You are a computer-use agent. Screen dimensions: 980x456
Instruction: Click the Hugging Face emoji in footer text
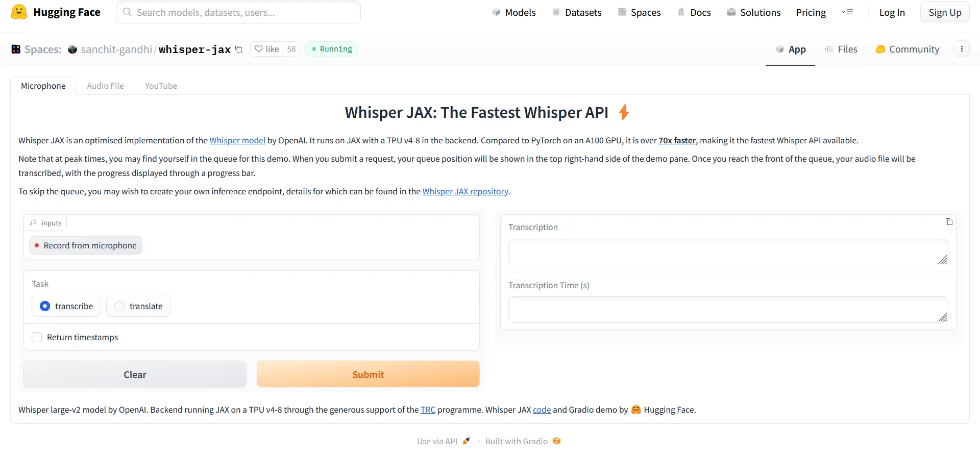635,410
